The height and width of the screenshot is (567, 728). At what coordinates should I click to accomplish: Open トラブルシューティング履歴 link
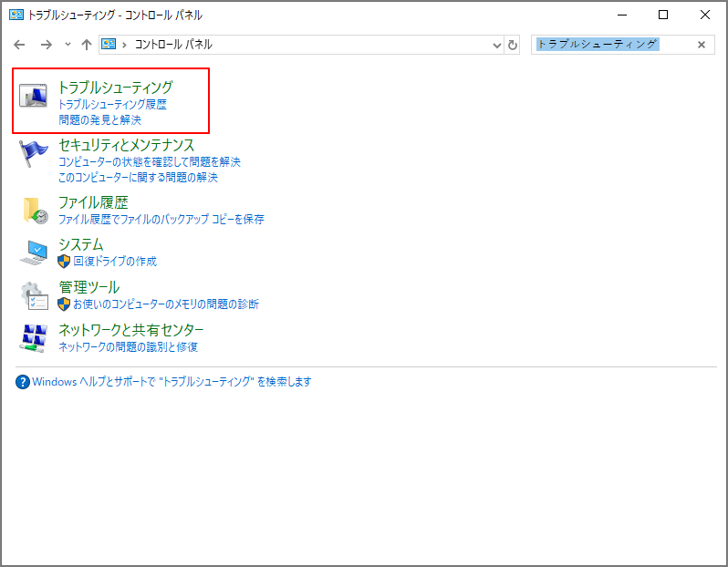pyautogui.click(x=112, y=105)
